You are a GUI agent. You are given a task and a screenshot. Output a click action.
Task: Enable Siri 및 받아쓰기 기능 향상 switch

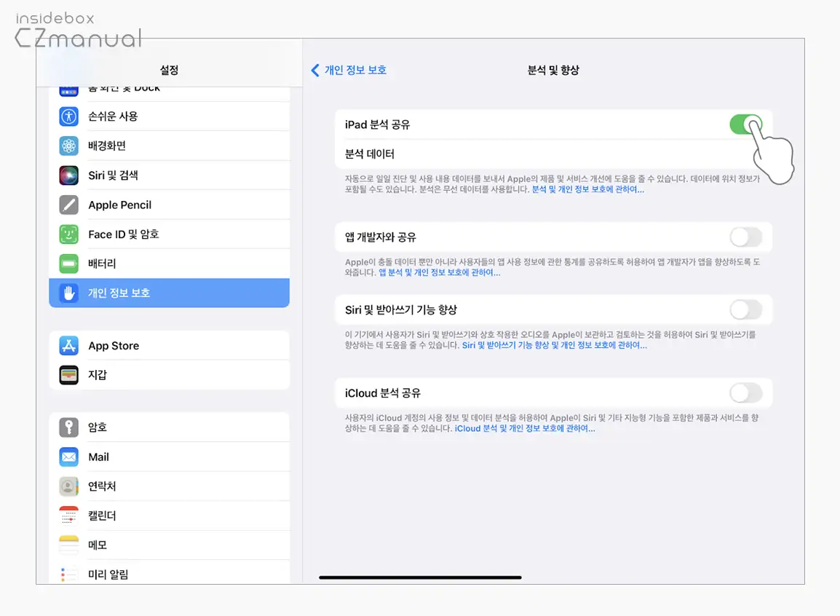[745, 309]
